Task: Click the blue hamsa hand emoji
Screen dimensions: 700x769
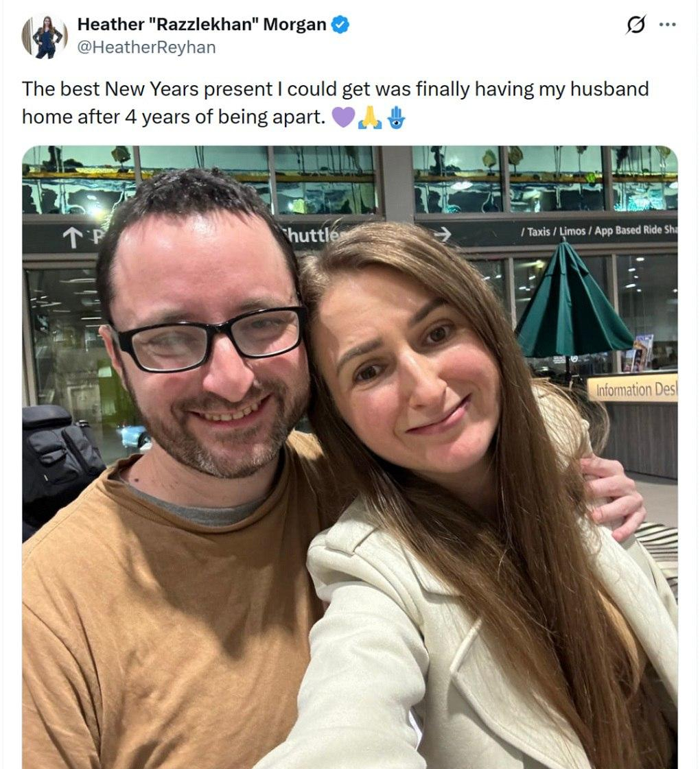Action: [x=397, y=117]
